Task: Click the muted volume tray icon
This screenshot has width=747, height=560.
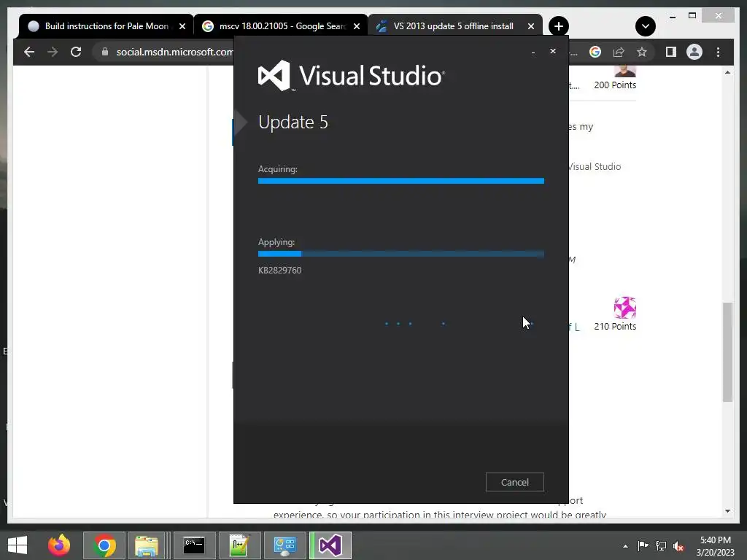Action: coord(678,545)
